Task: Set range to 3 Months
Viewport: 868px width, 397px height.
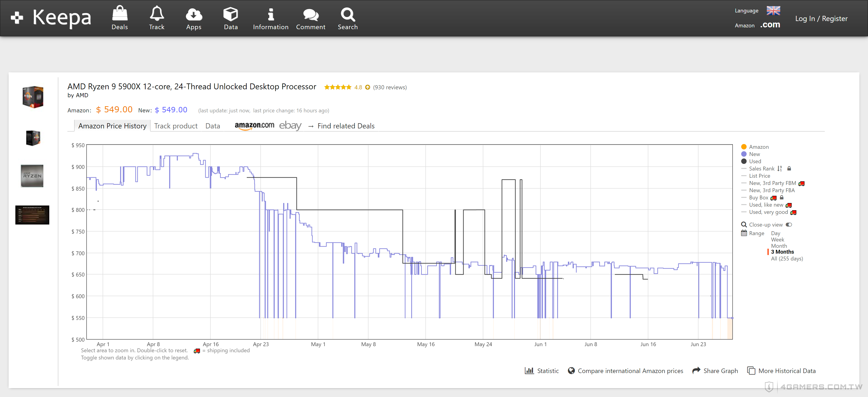Action: tap(782, 252)
